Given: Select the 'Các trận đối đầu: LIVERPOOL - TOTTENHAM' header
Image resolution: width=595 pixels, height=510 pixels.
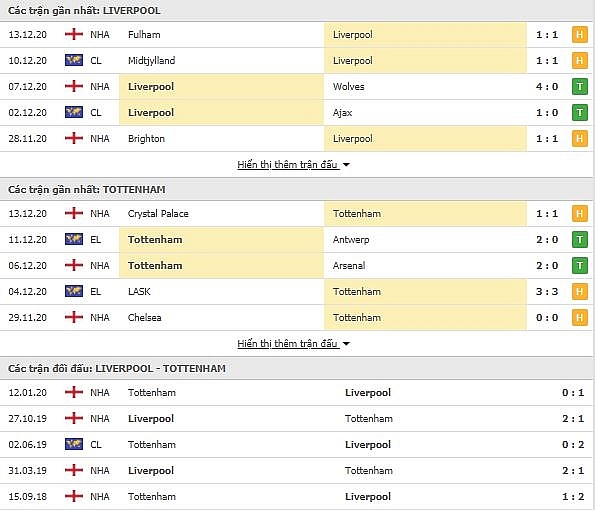Looking at the screenshot, I should point(117,368).
